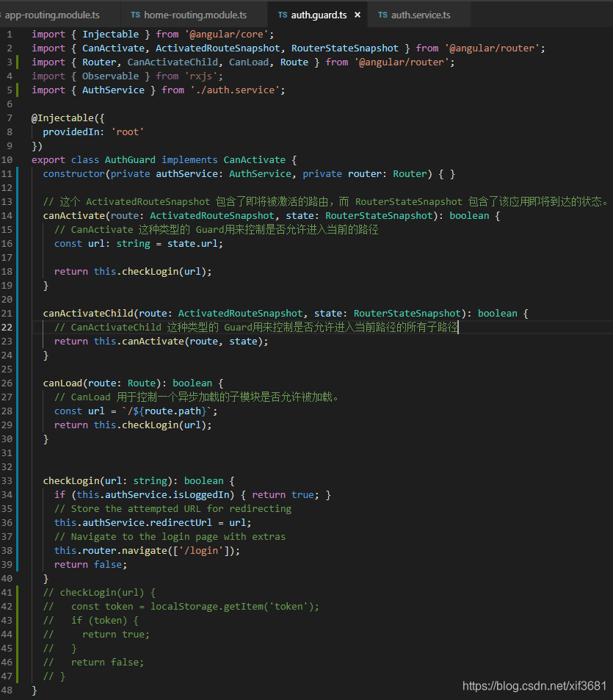Viewport: 613px width, 700px height.
Task: Click 'isLoggedIn' on line 34
Action: click(200, 494)
